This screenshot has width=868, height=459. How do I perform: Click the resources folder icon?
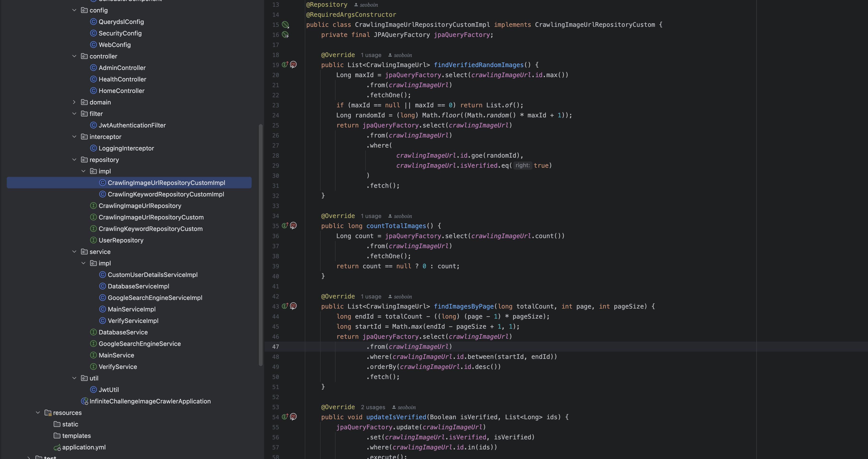click(48, 413)
